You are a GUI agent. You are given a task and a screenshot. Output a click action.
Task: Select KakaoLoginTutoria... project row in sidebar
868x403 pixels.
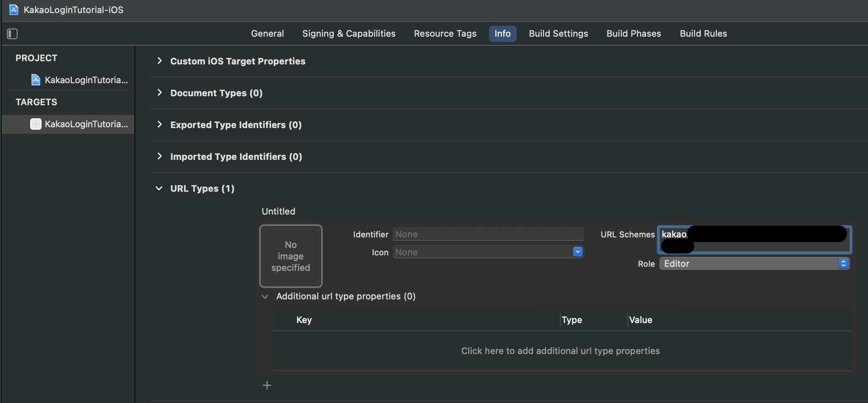click(x=68, y=80)
